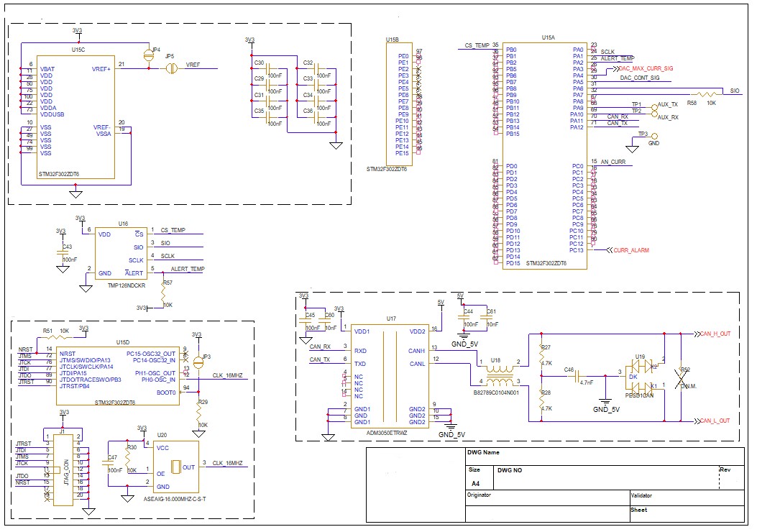Image resolution: width=757 pixels, height=532 pixels.
Task: Select resistor R51 symbol
Action: (59, 336)
